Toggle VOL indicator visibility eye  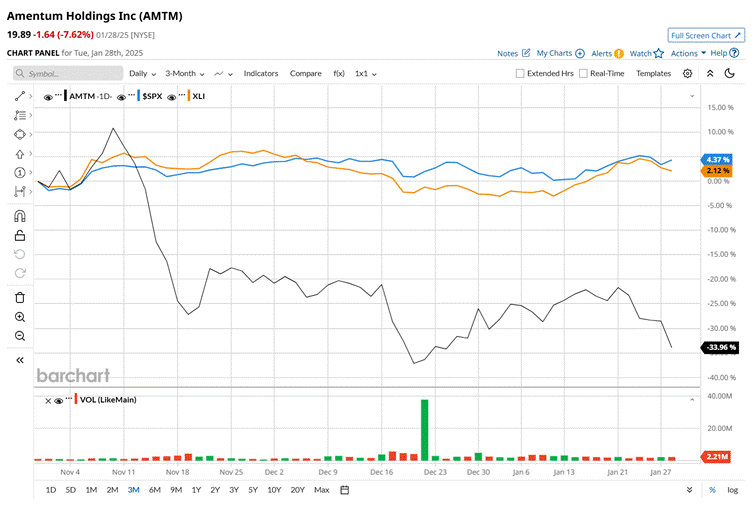pos(59,401)
